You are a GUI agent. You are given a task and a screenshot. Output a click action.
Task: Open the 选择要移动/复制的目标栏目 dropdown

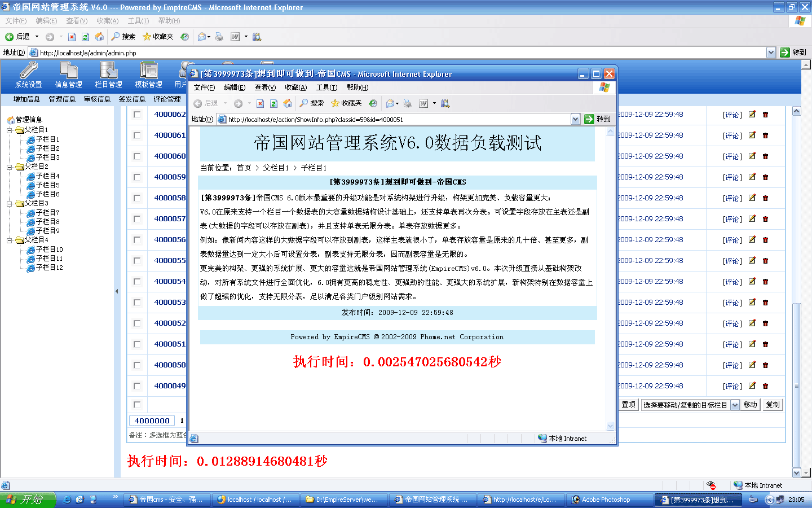(734, 405)
